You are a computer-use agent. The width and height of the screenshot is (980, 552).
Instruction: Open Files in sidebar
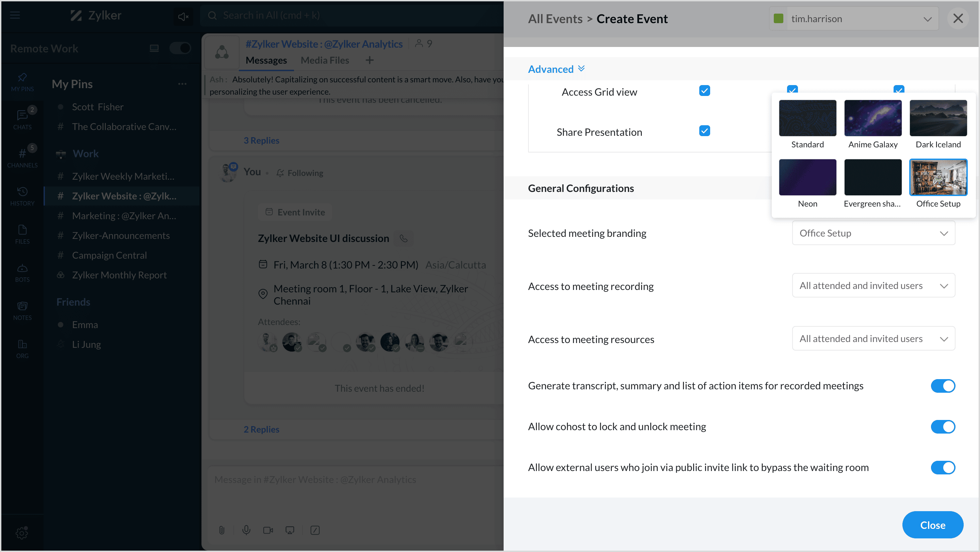tap(22, 234)
